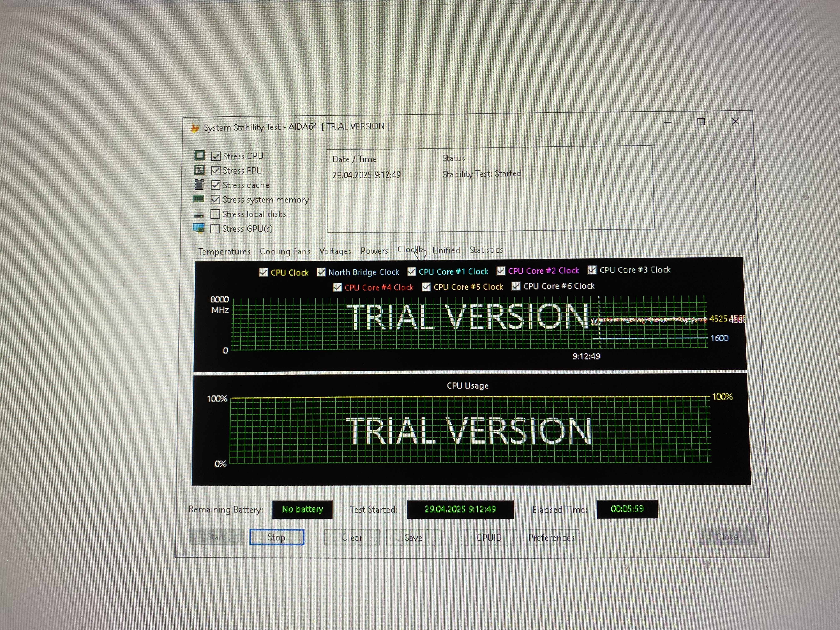Viewport: 840px width, 630px height.
Task: Toggle the CPU Core #1 Clock checkbox
Action: (x=412, y=271)
